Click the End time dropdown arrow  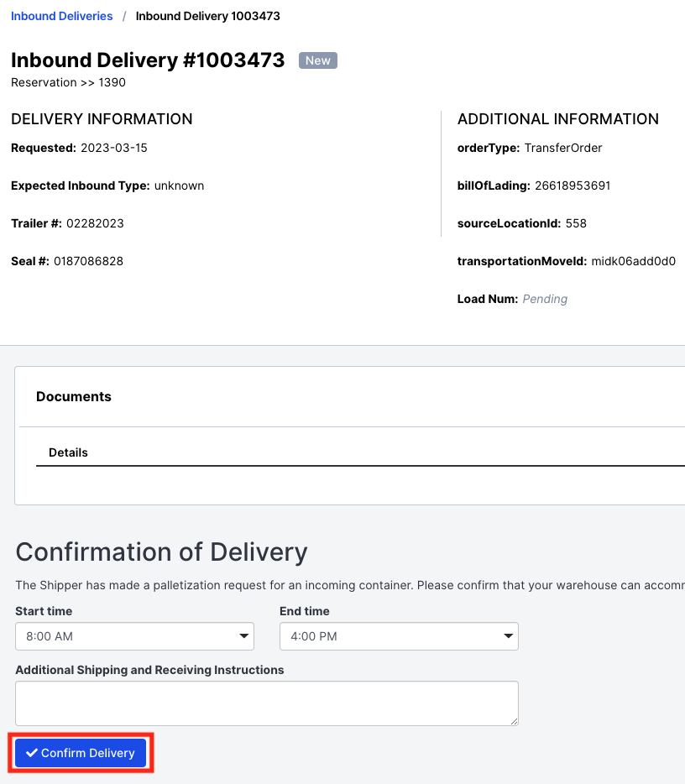[510, 636]
